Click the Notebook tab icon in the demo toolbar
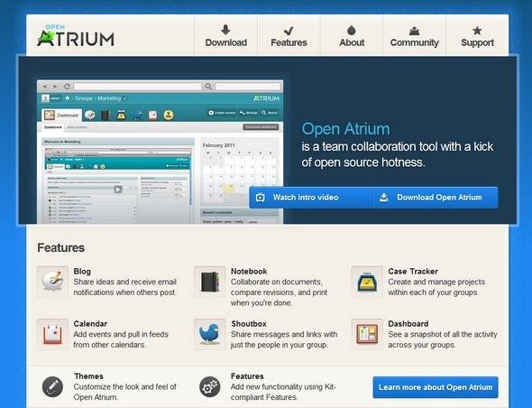 pyautogui.click(x=105, y=116)
